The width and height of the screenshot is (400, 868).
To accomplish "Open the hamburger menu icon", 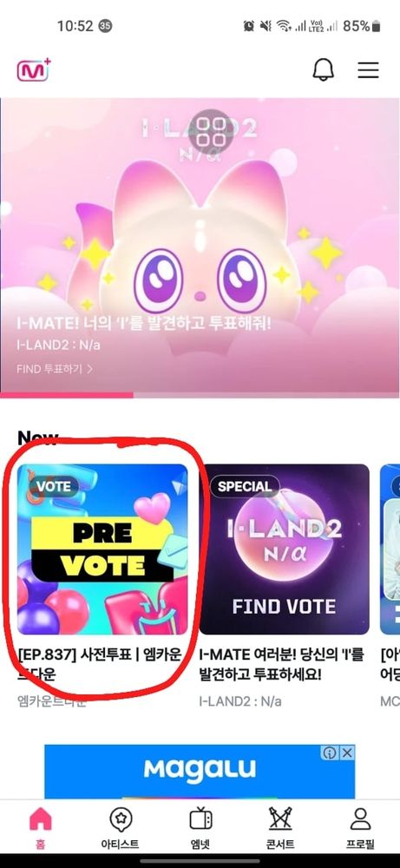I will point(368,69).
